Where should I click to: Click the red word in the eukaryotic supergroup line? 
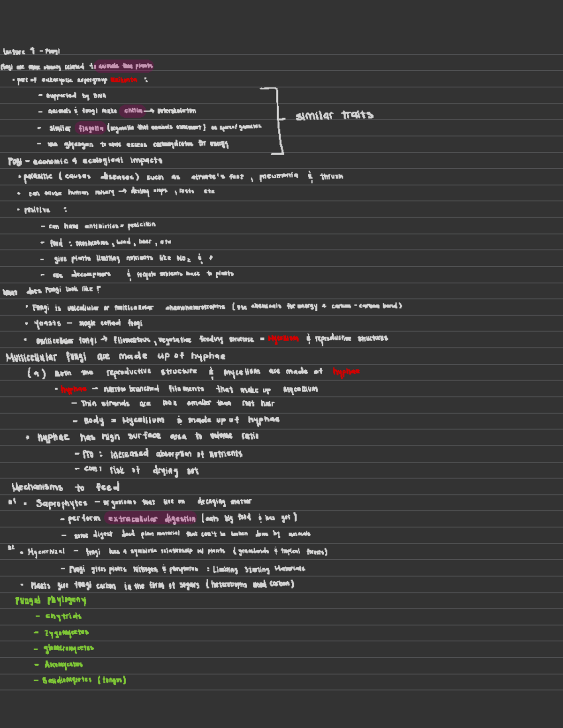click(124, 80)
